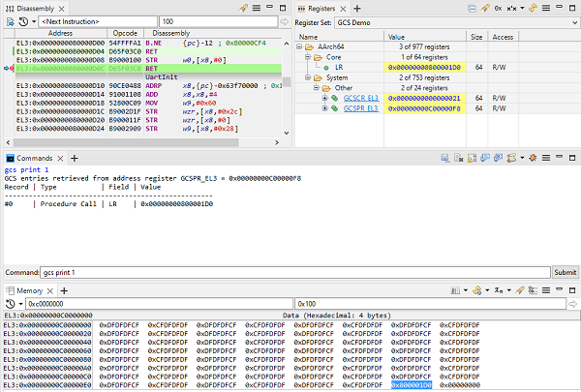Expand the GCSCR_EL3 register

(x=324, y=98)
